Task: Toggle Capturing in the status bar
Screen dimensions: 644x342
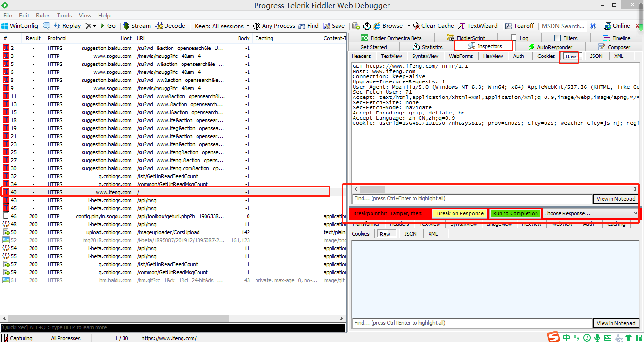Action: 17,338
